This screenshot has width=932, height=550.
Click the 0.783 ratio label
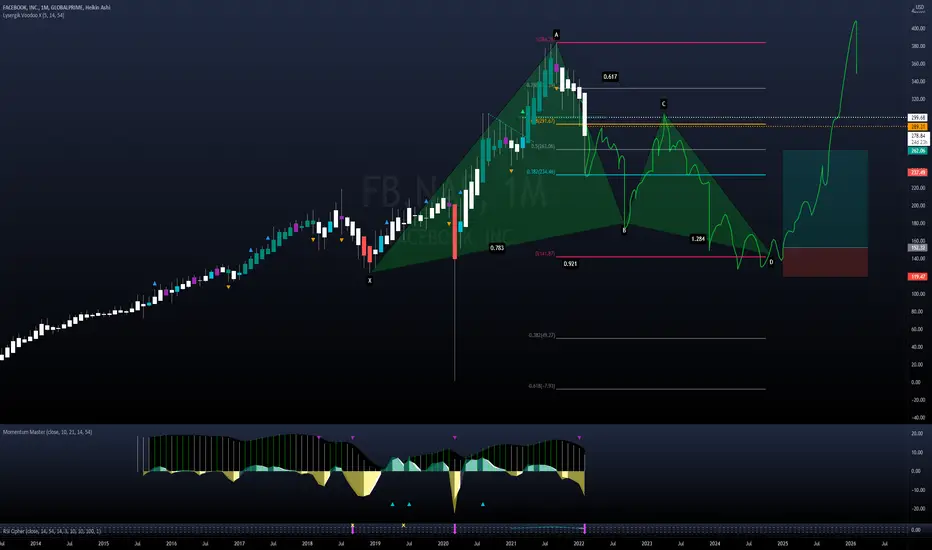497,247
